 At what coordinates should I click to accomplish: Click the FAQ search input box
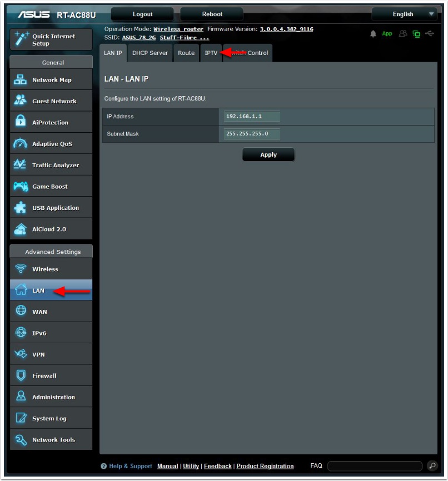coord(375,466)
